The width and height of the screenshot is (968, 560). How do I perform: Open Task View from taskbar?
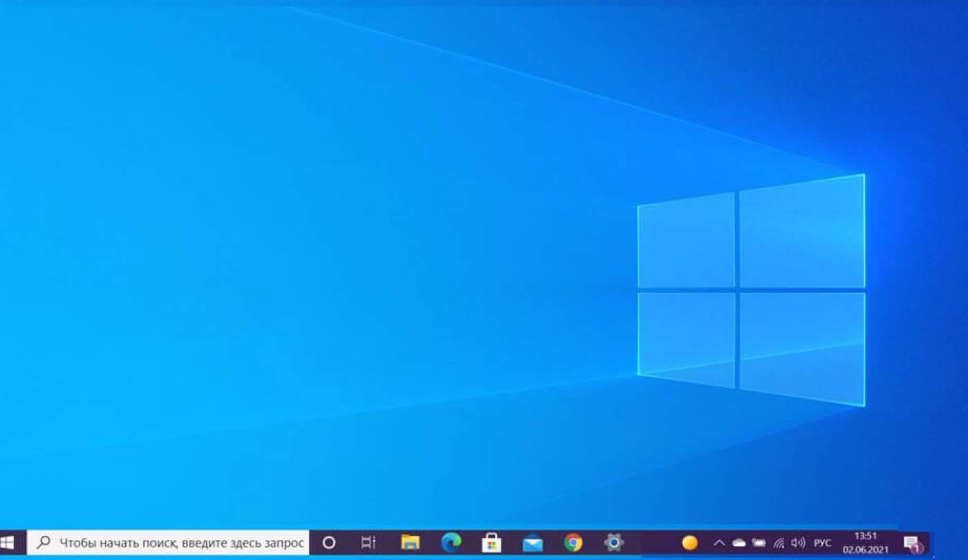[369, 543]
